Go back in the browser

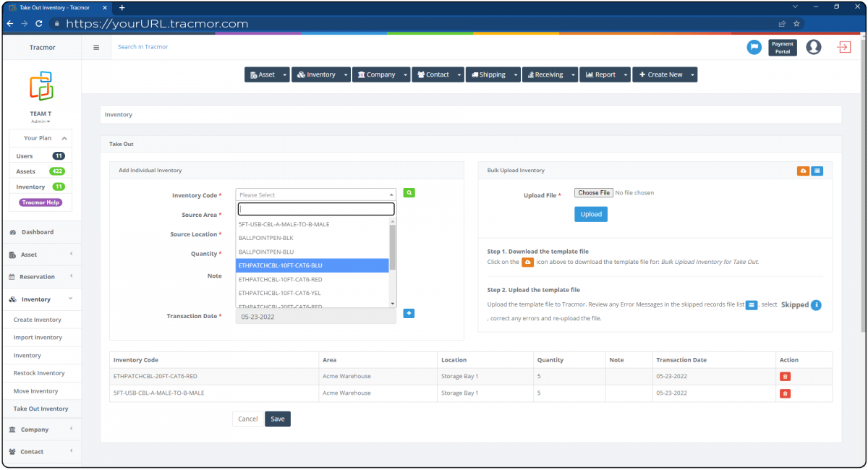9,23
